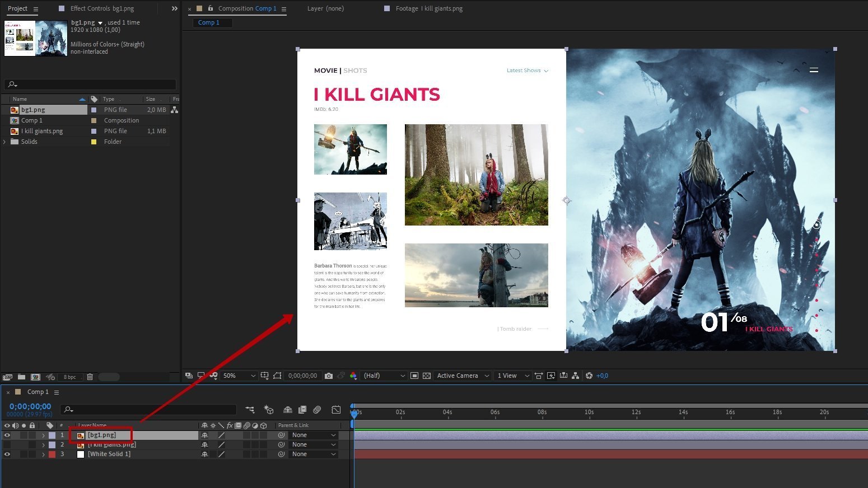
Task: Select the Project panel tab
Action: [x=17, y=8]
